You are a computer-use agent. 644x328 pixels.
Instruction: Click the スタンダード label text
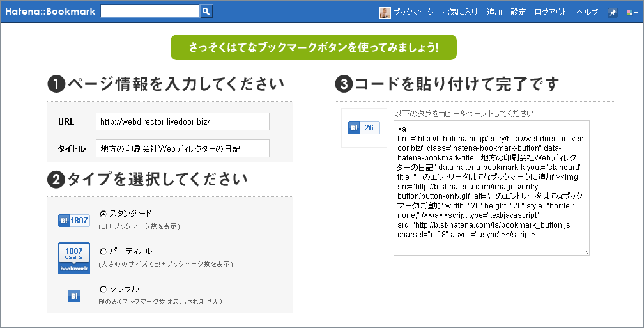pos(130,214)
